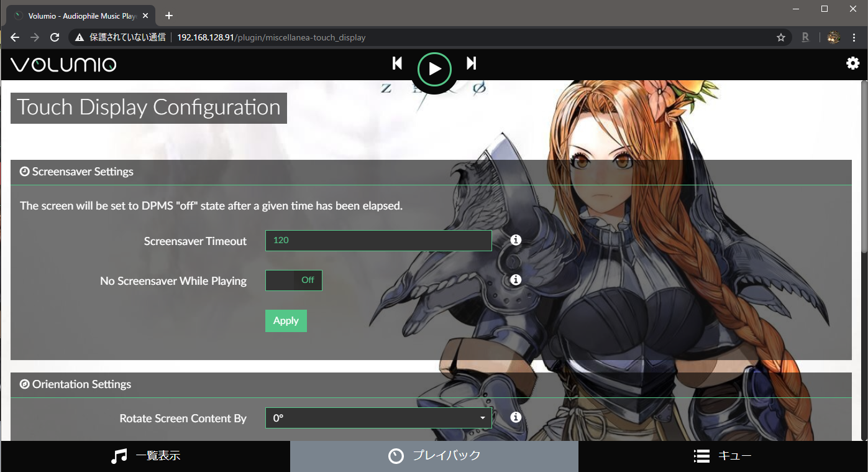Screen dimensions: 868x472
Task: Open the settings gear menu
Action: pos(852,63)
